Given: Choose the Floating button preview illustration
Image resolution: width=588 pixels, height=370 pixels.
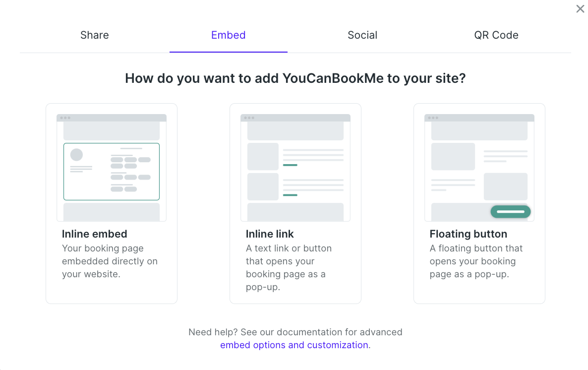Looking at the screenshot, I should pyautogui.click(x=479, y=168).
